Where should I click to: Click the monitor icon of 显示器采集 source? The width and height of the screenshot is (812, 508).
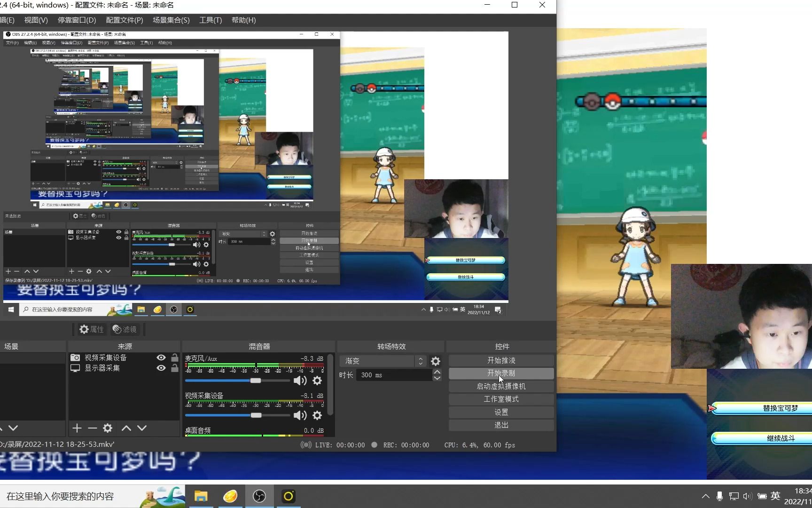75,368
